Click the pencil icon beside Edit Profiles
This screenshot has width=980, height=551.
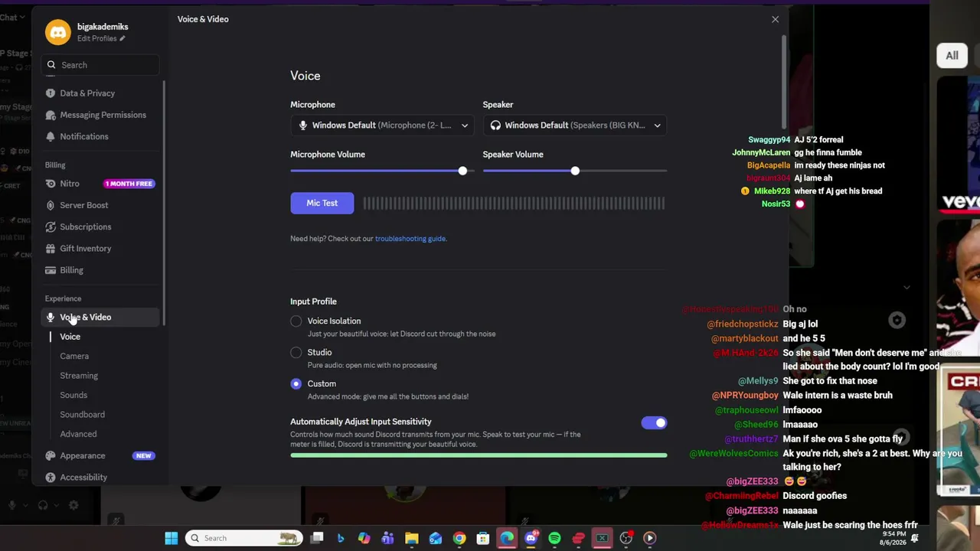[122, 38]
